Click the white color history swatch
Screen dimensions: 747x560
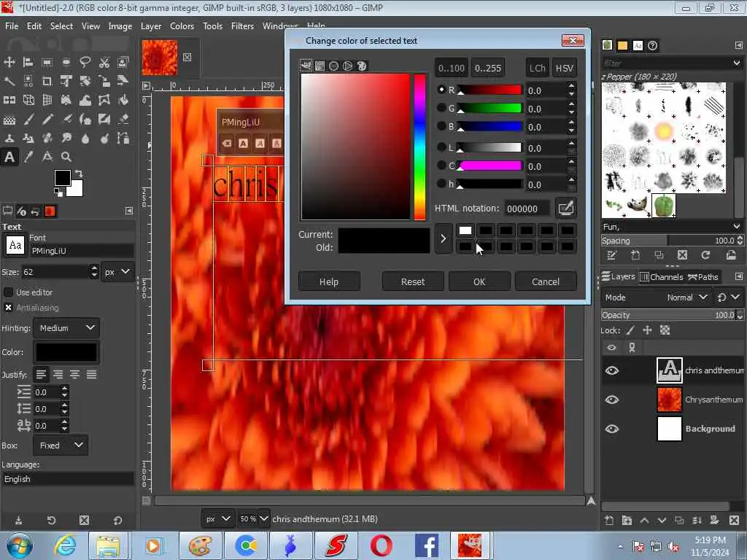tap(465, 230)
